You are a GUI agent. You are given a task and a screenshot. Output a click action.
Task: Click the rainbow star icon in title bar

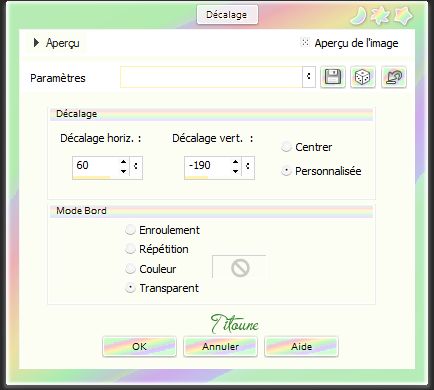pyautogui.click(x=381, y=16)
